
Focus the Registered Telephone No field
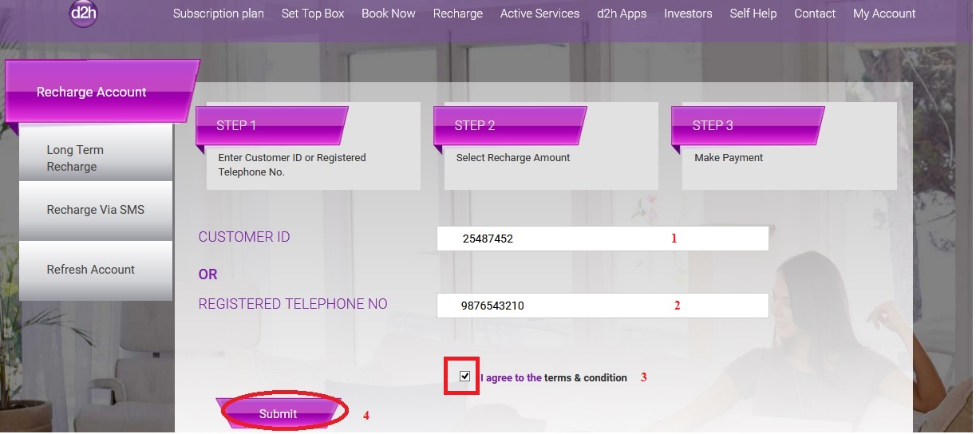(602, 306)
